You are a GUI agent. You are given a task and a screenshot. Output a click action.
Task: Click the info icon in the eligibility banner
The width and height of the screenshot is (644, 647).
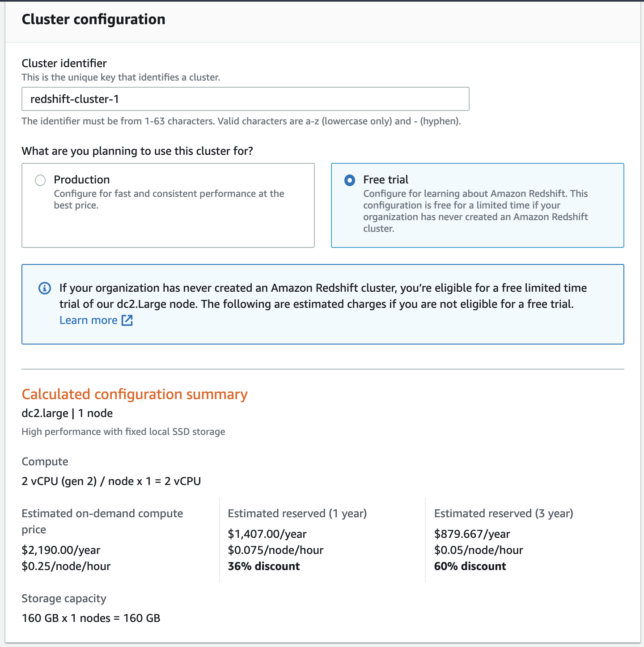click(x=44, y=288)
